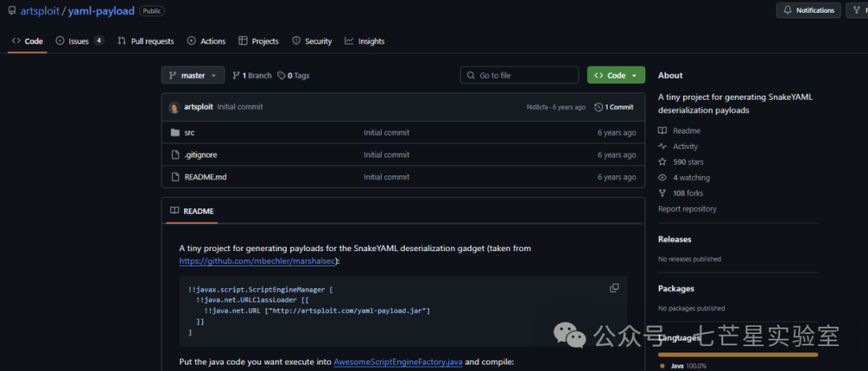
Task: Open the latest Initial commit message
Action: pyautogui.click(x=240, y=107)
